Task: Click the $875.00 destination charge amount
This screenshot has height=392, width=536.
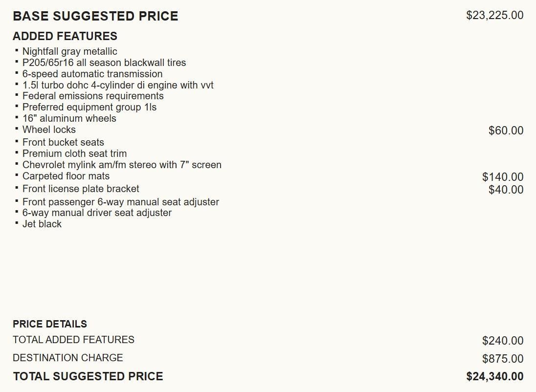Action: tap(502, 359)
